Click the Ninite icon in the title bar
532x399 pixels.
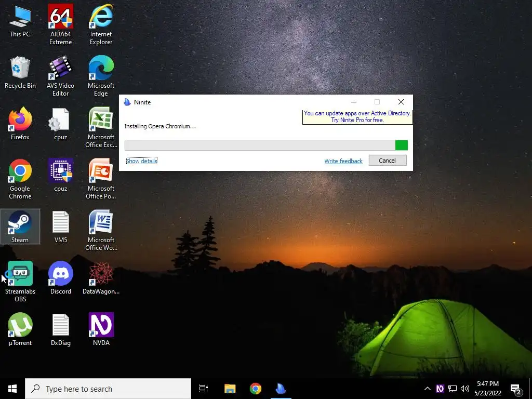[127, 102]
